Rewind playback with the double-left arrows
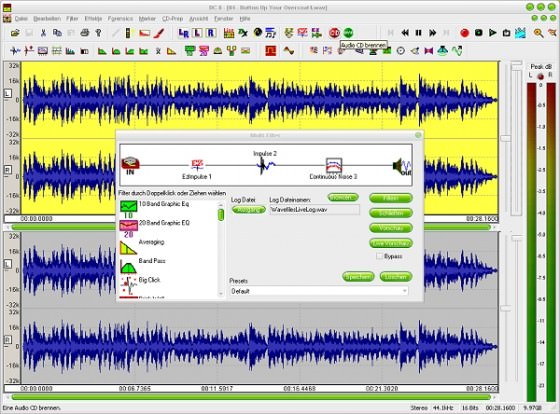 [405, 33]
